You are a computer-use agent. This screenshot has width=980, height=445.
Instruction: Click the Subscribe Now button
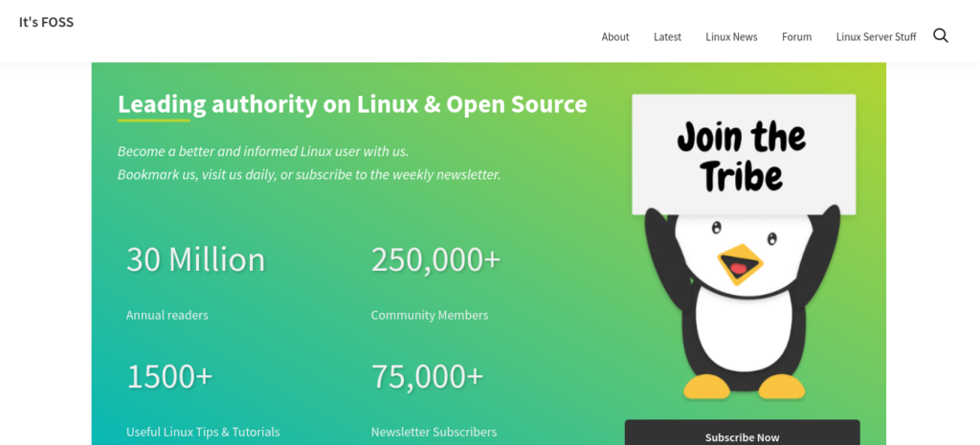tap(742, 434)
